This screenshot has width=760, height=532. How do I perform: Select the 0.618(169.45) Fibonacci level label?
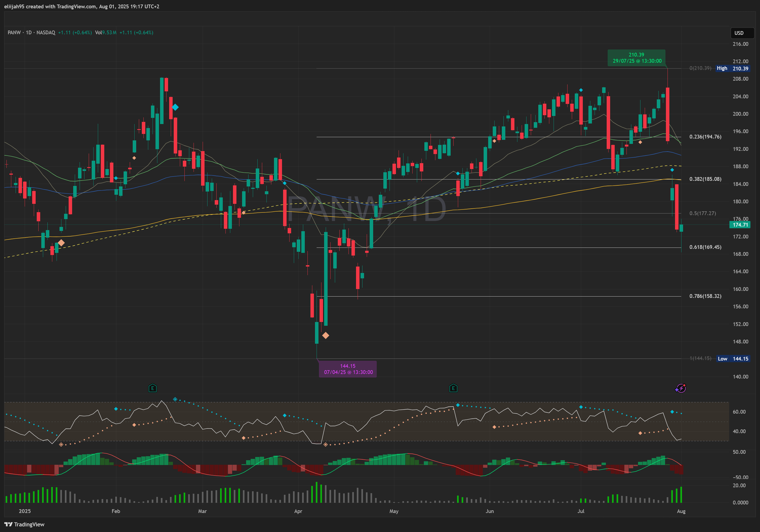click(x=705, y=247)
